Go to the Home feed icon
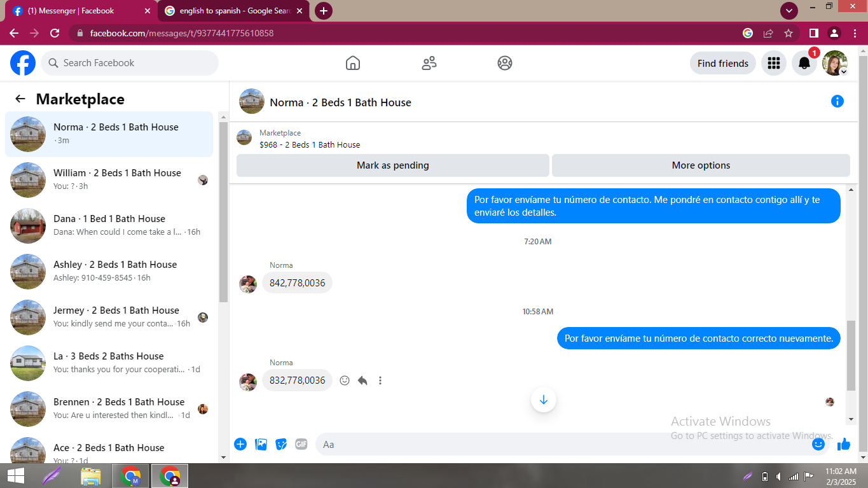 [353, 63]
